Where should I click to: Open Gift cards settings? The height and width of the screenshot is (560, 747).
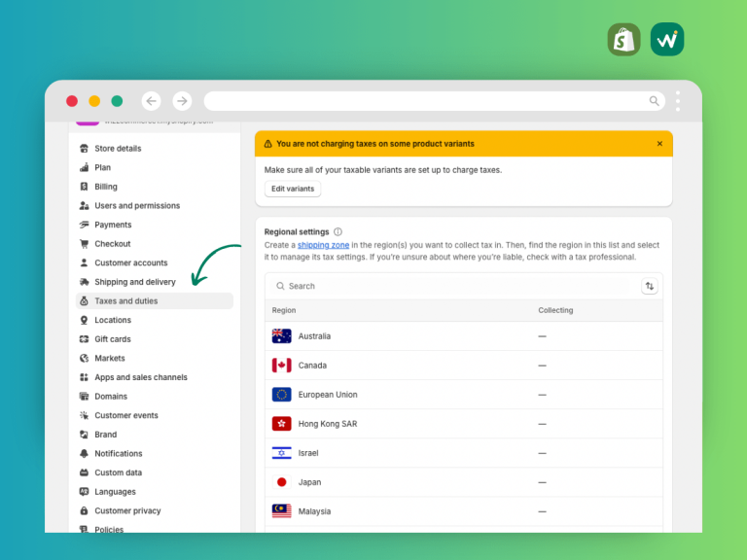155,339
